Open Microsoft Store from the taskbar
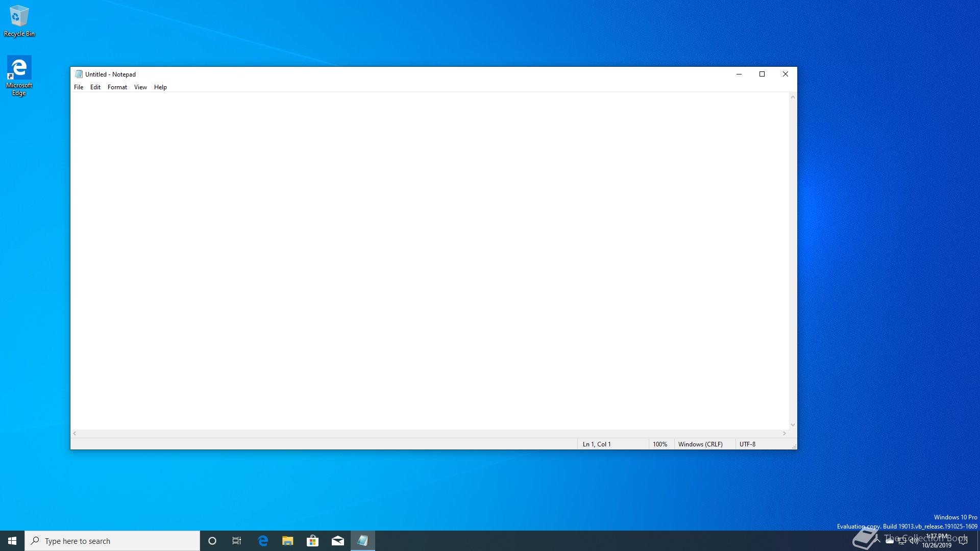980x551 pixels. click(312, 541)
